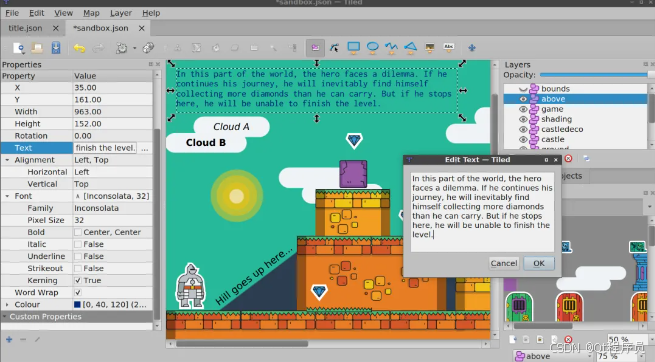The height and width of the screenshot is (362, 655).
Task: Open the Layer menu
Action: coord(121,13)
